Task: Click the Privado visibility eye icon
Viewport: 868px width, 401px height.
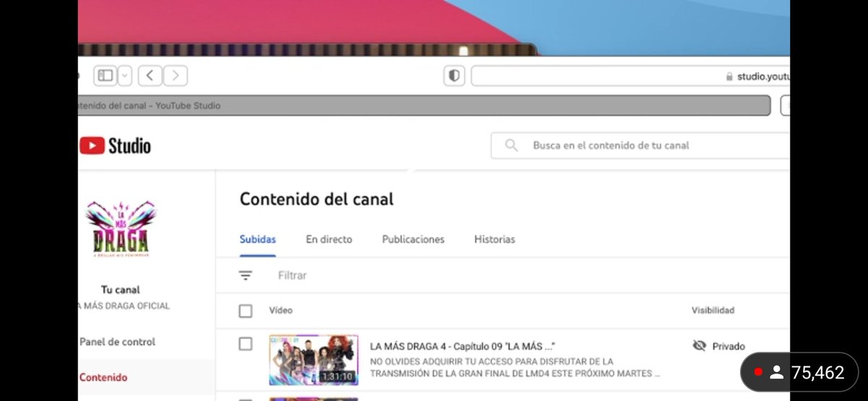Action: point(699,346)
